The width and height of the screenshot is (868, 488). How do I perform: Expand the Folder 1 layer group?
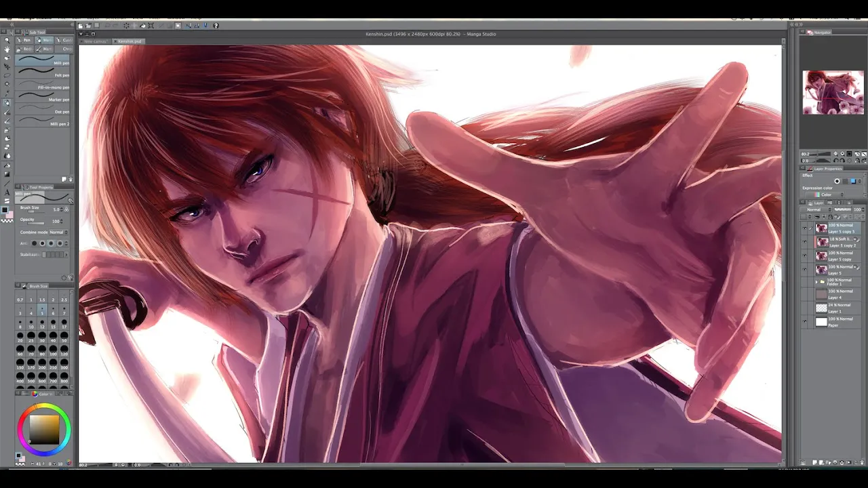pyautogui.click(x=816, y=282)
